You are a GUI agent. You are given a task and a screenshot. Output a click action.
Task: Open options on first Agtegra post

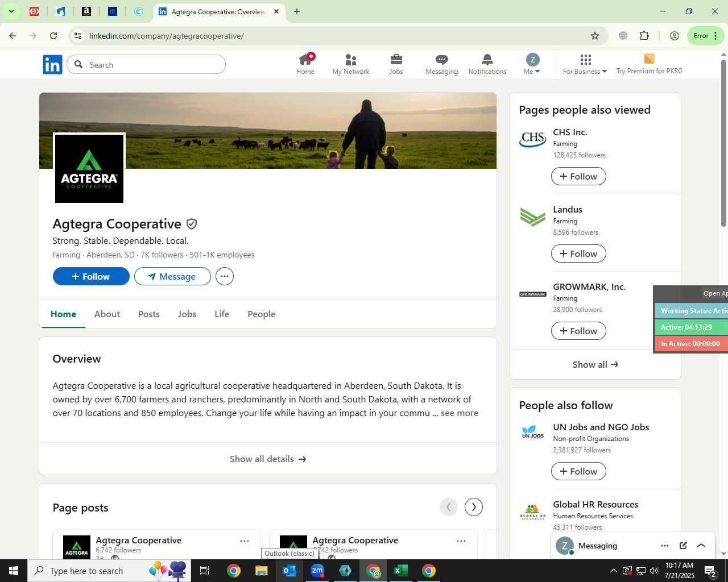coord(245,541)
